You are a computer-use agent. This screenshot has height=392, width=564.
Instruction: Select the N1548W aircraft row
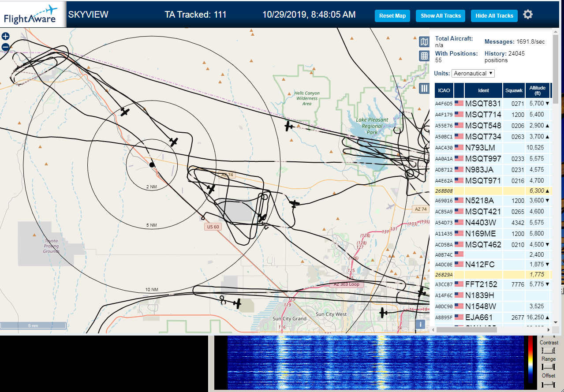tap(493, 306)
